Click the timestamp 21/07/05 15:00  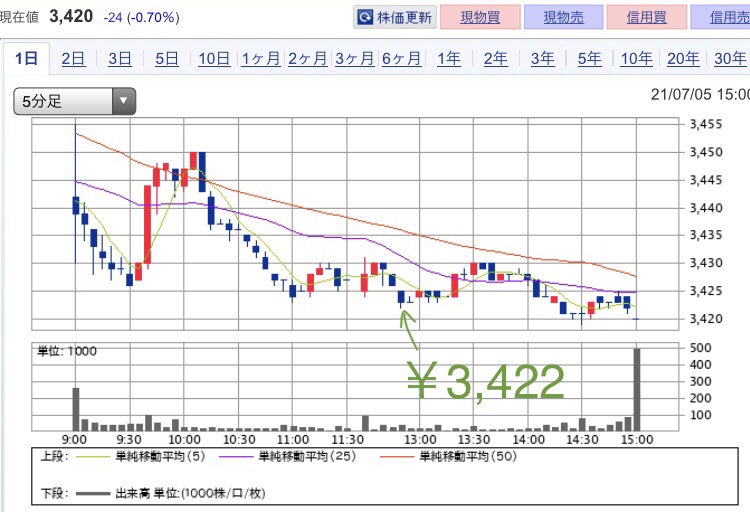(700, 94)
